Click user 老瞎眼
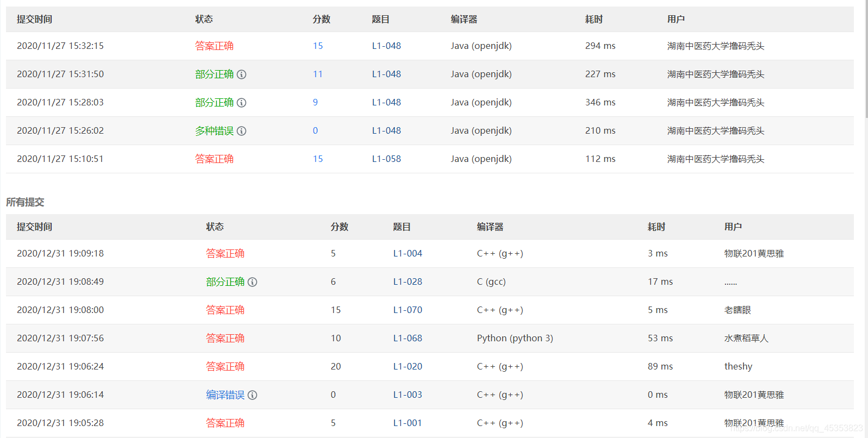Viewport: 868px width, 438px height. click(x=737, y=310)
